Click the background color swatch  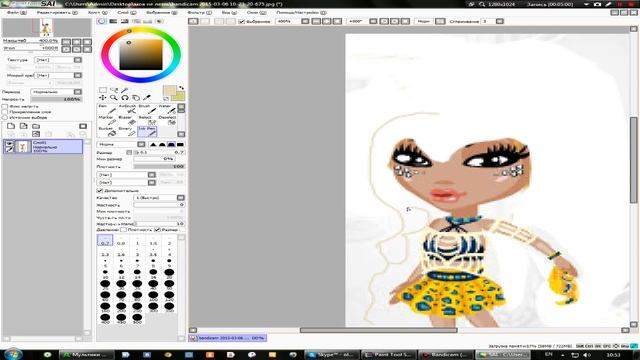pos(179,96)
